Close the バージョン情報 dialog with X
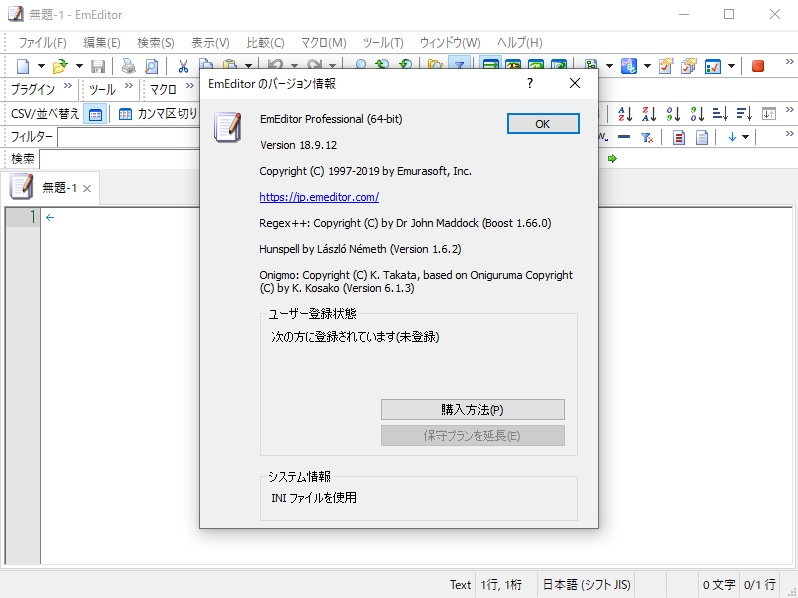 click(x=575, y=83)
